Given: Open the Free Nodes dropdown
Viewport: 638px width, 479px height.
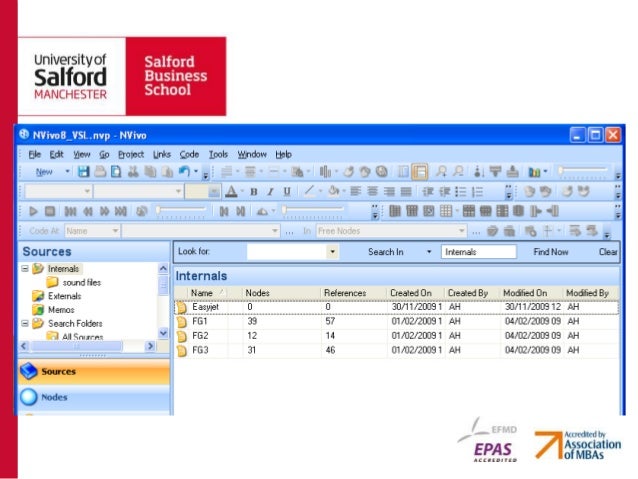Looking at the screenshot, I should click(461, 231).
